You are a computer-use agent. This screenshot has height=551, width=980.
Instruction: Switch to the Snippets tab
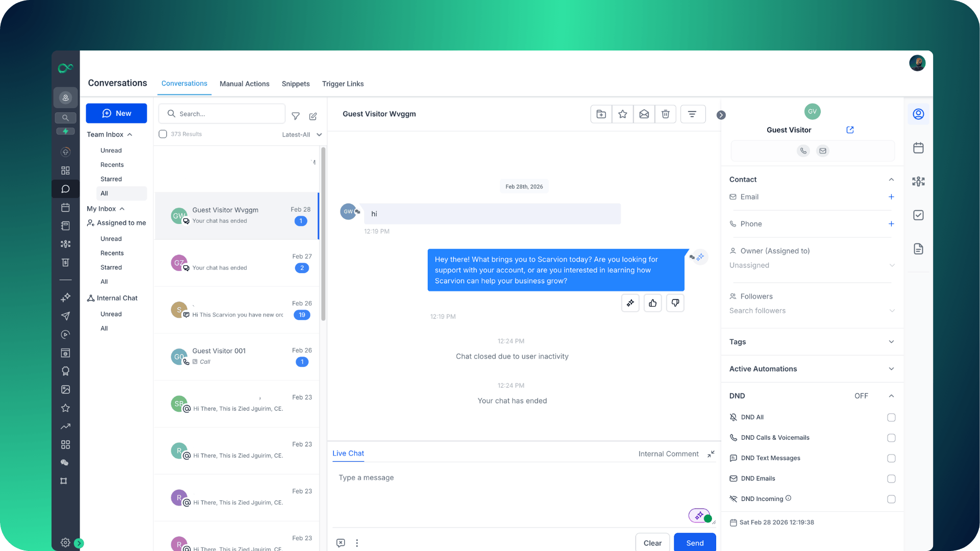pyautogui.click(x=296, y=84)
